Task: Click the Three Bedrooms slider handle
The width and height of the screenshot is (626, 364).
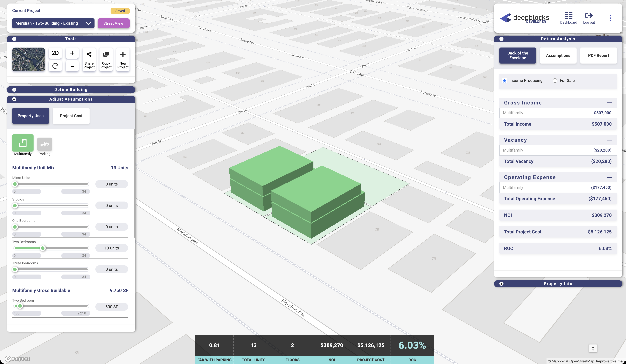Action: [x=15, y=269]
